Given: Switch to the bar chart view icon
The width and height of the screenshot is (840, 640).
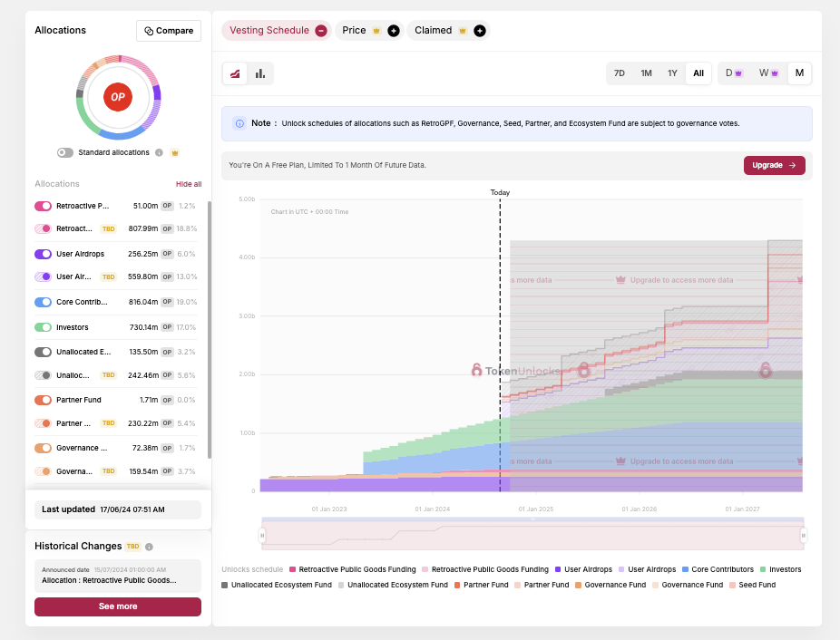Looking at the screenshot, I should [260, 73].
